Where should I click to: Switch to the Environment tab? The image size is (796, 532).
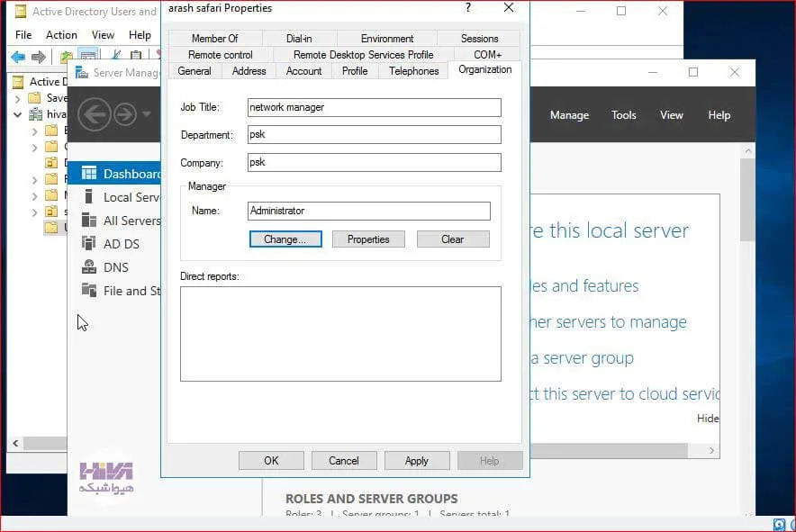[x=387, y=39]
